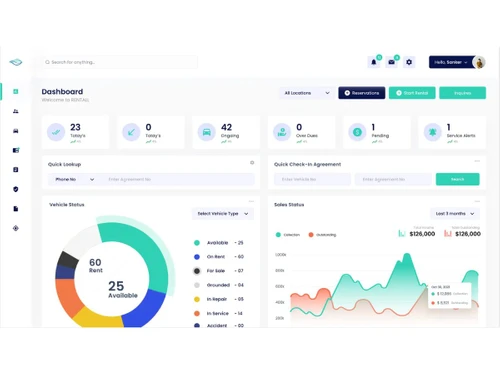Open the All Locations dropdown
The image size is (500, 375).
click(307, 93)
